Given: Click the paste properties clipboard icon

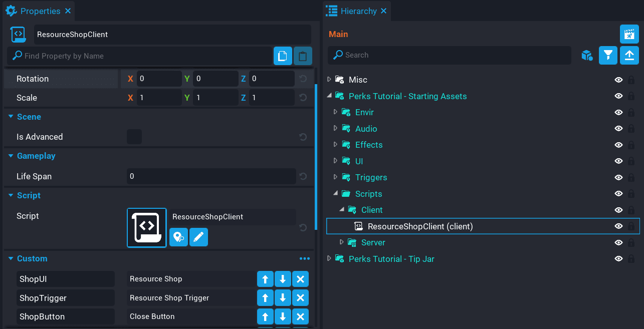Looking at the screenshot, I should click(303, 56).
